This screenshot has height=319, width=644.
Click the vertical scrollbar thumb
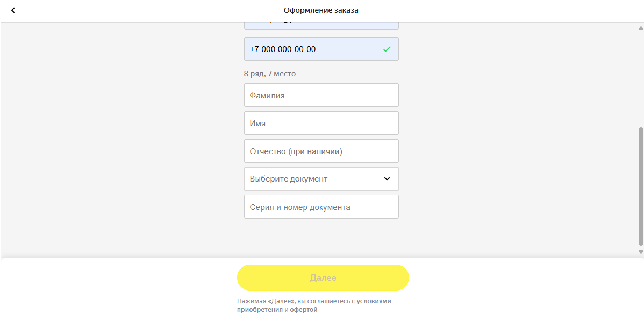641,187
